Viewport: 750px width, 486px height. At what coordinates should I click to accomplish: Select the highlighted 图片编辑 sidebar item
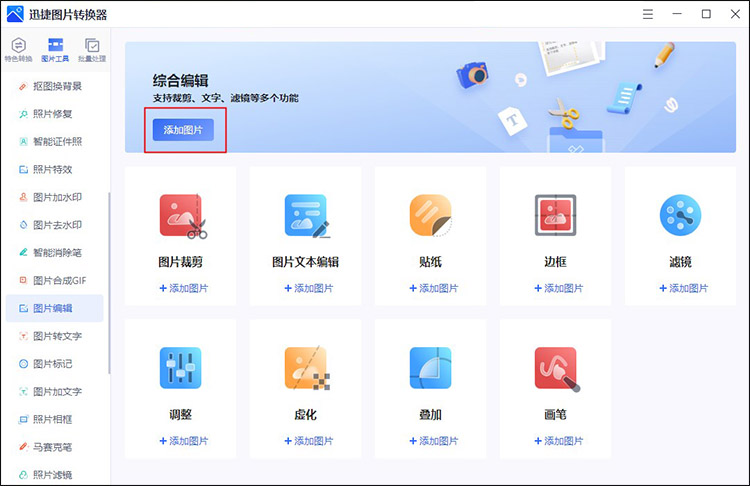55,308
